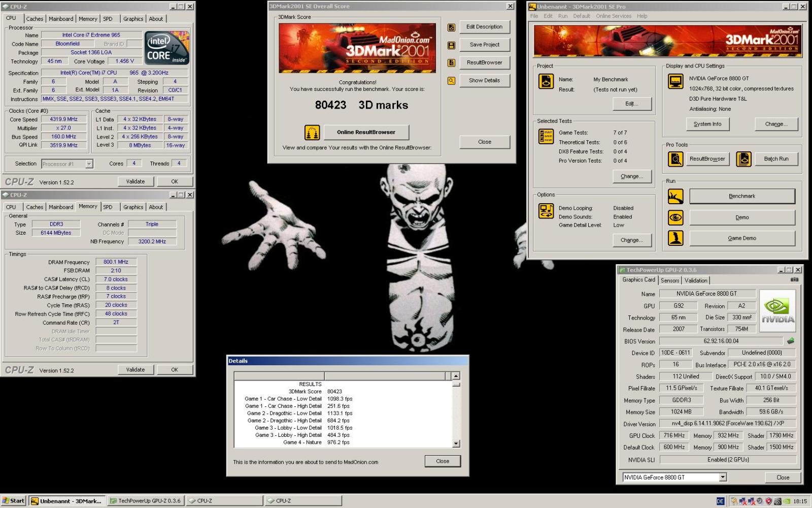
Task: Click Validate in the top CPU-Z window
Action: [136, 182]
